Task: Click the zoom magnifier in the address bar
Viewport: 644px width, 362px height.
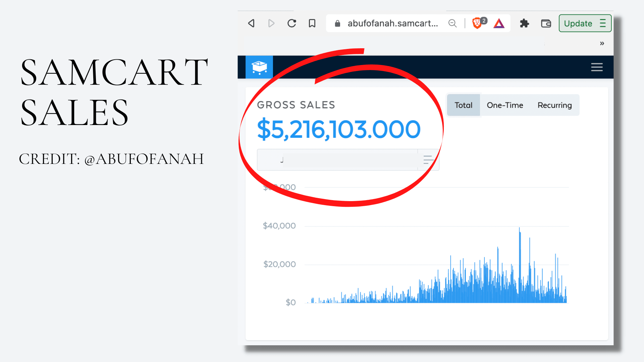Action: pyautogui.click(x=452, y=23)
